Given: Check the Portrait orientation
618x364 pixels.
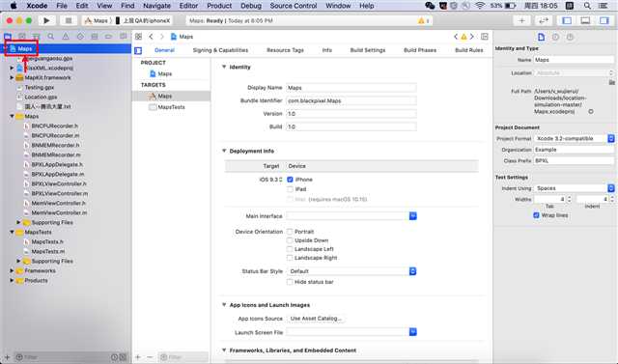Looking at the screenshot, I should pyautogui.click(x=290, y=232).
